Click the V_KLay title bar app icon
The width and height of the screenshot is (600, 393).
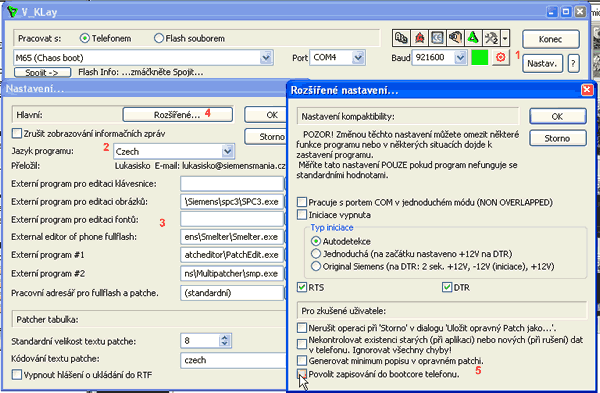13,11
